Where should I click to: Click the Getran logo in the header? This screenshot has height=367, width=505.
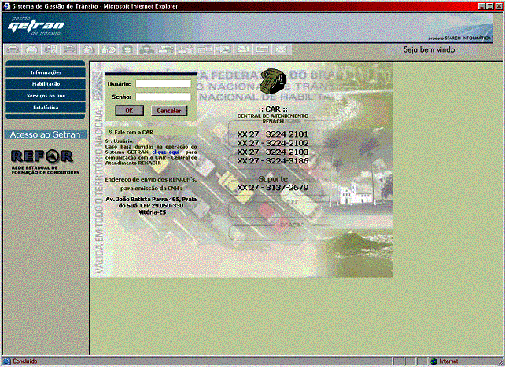[x=36, y=26]
